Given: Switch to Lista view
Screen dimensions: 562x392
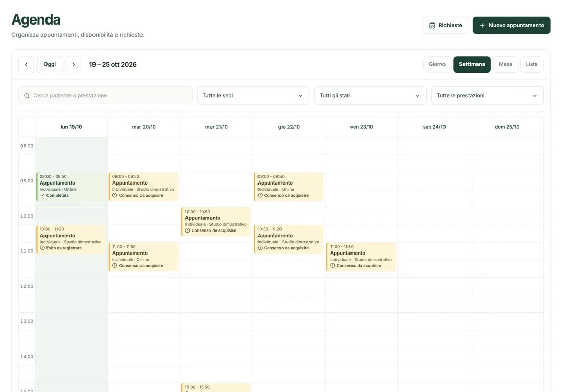Looking at the screenshot, I should click(531, 64).
